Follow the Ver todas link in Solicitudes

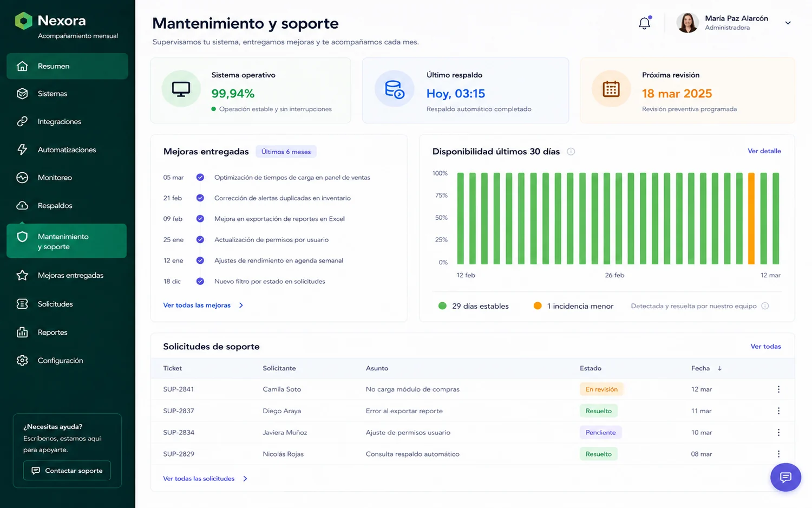(765, 347)
